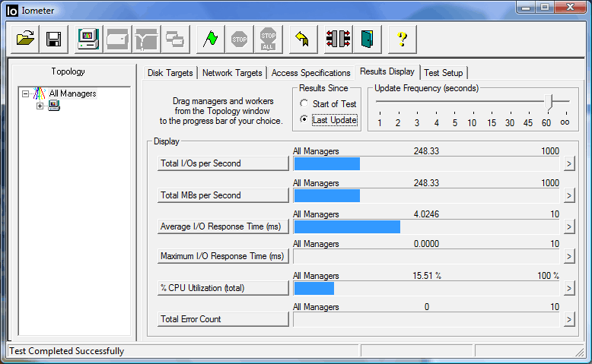Viewport: 592px width, 364px height.
Task: Click the duplicate selected worker icon
Action: (x=175, y=39)
